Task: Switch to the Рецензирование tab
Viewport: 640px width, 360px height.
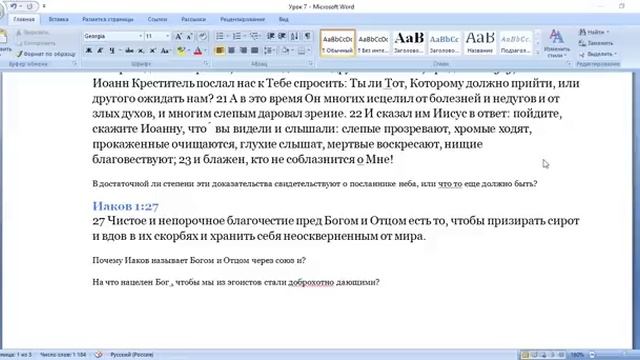Action: (x=242, y=19)
